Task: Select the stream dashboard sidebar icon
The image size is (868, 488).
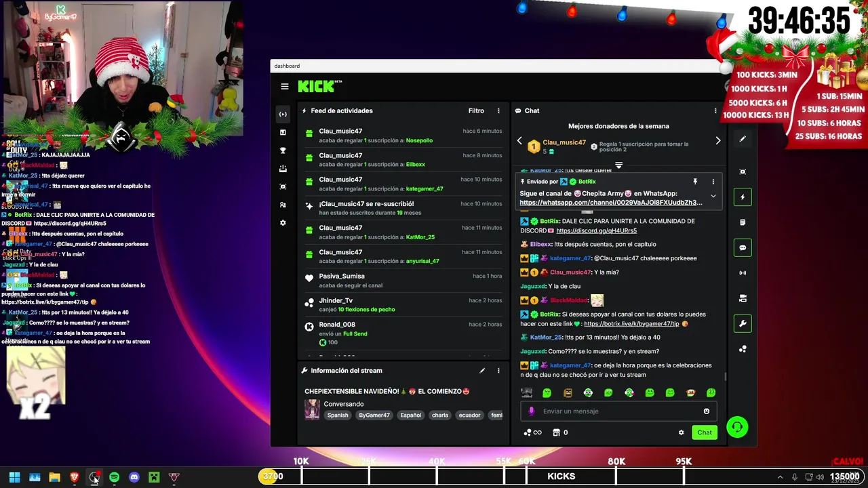Action: [x=283, y=114]
